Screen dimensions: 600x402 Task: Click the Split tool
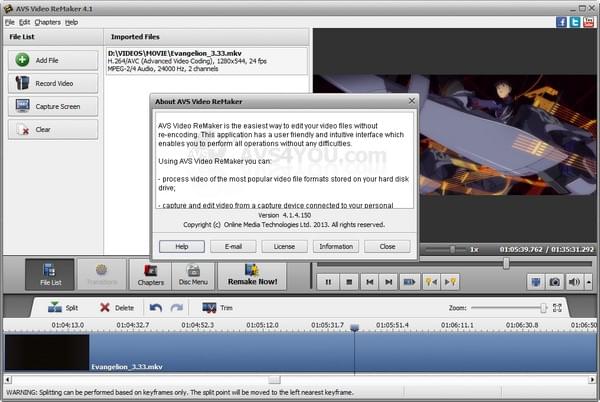pyautogui.click(x=63, y=308)
